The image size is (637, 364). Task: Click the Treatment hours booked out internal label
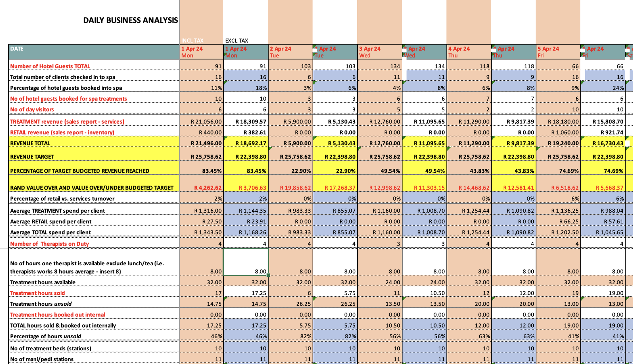pyautogui.click(x=57, y=315)
